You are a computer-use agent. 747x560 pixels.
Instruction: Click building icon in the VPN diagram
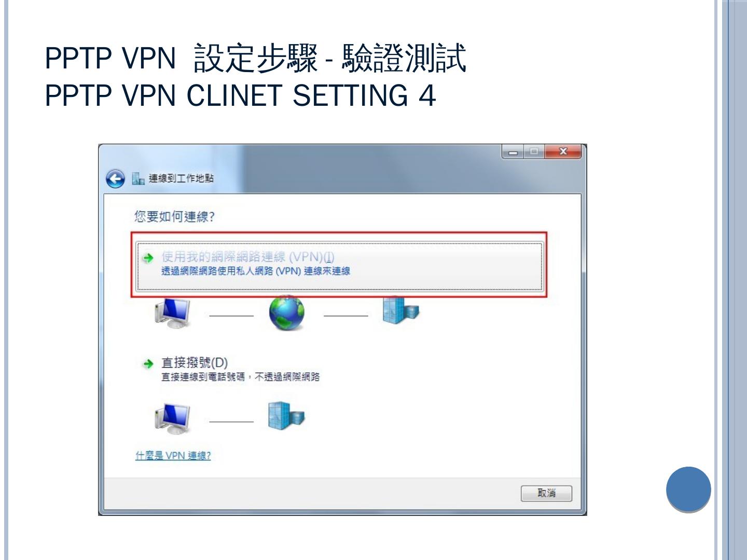(400, 310)
